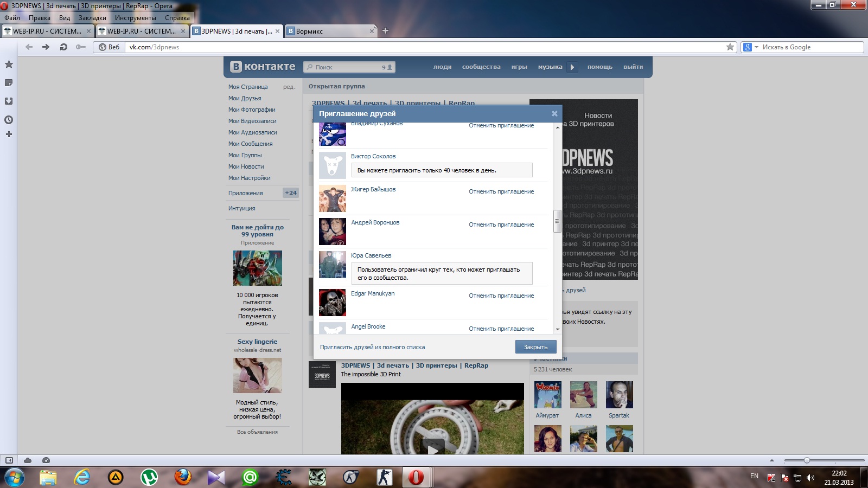
Task: Cancel invitation for Angel Brooke
Action: coord(501,329)
